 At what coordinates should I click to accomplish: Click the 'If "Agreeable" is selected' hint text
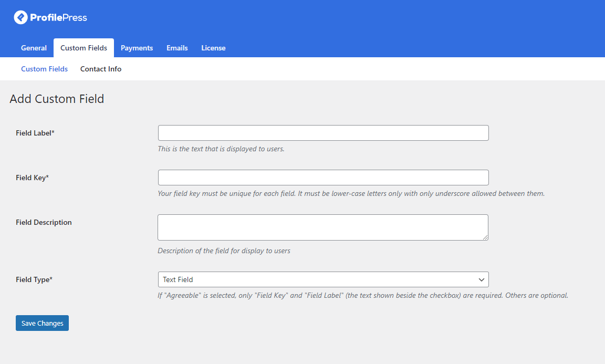coord(363,295)
